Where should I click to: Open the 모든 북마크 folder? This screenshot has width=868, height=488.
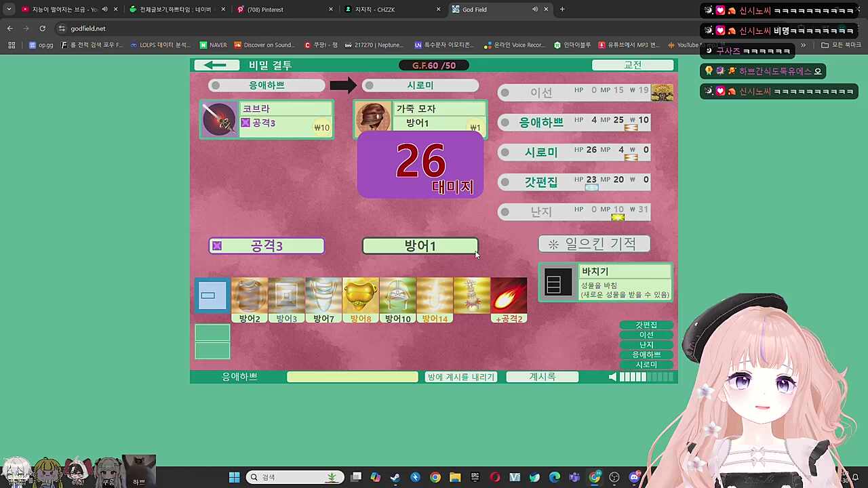point(841,45)
